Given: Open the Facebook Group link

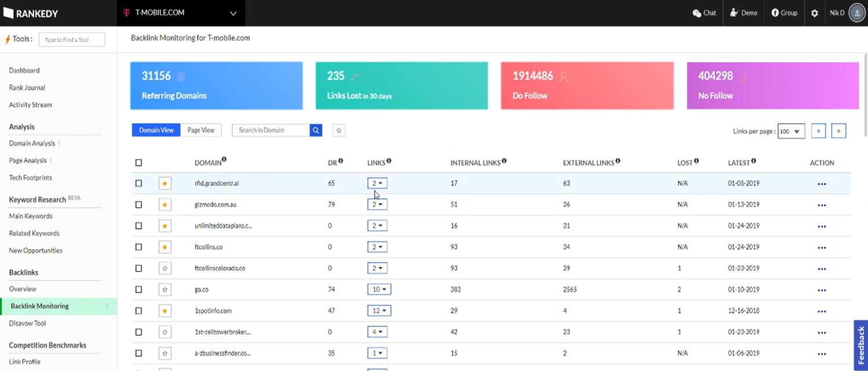Looking at the screenshot, I should [x=785, y=13].
